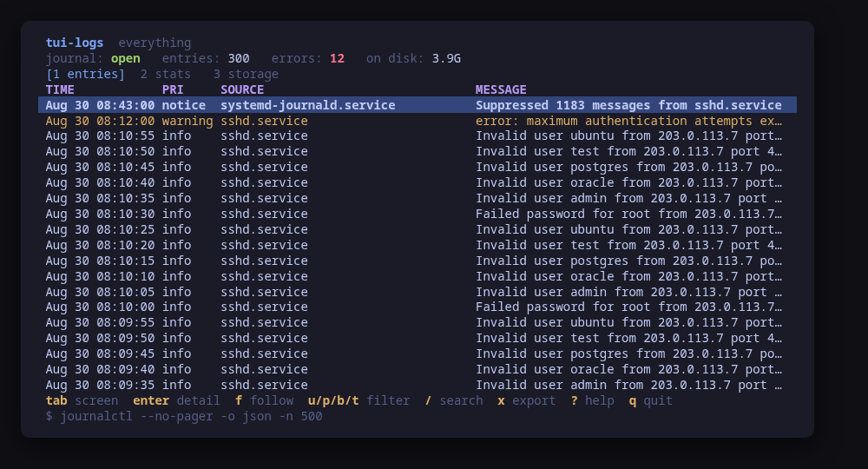This screenshot has height=469, width=868.
Task: Select the log row at 08:10:10
Action: tap(418, 276)
